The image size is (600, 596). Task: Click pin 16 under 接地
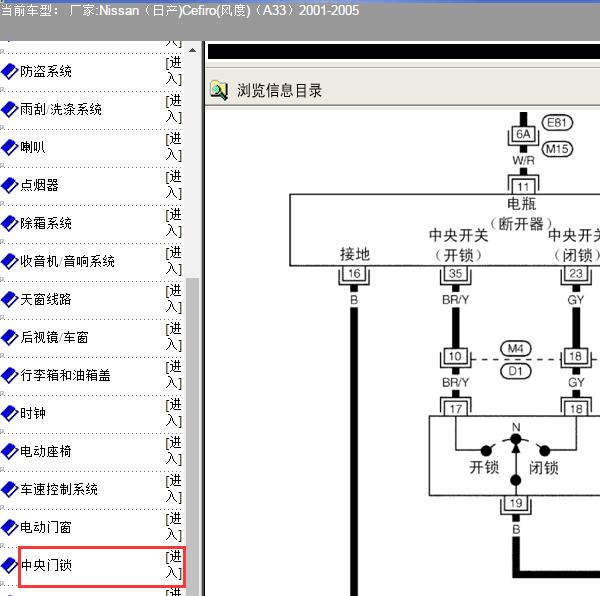(354, 274)
